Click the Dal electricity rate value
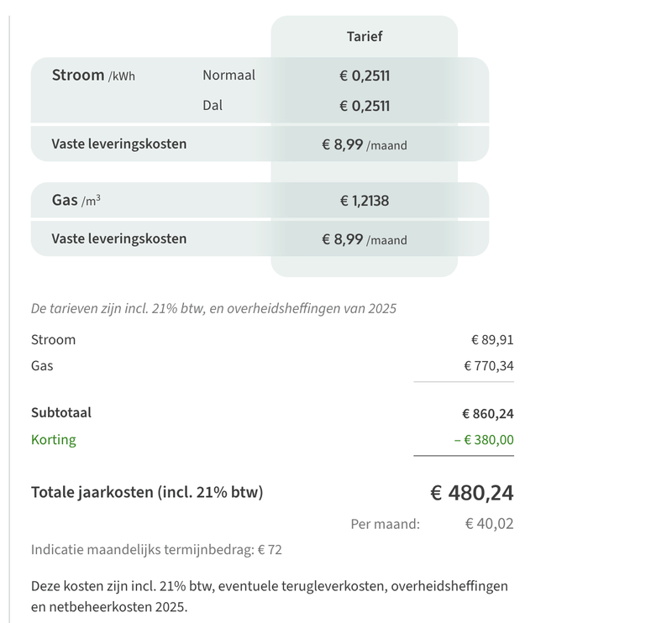 point(365,106)
